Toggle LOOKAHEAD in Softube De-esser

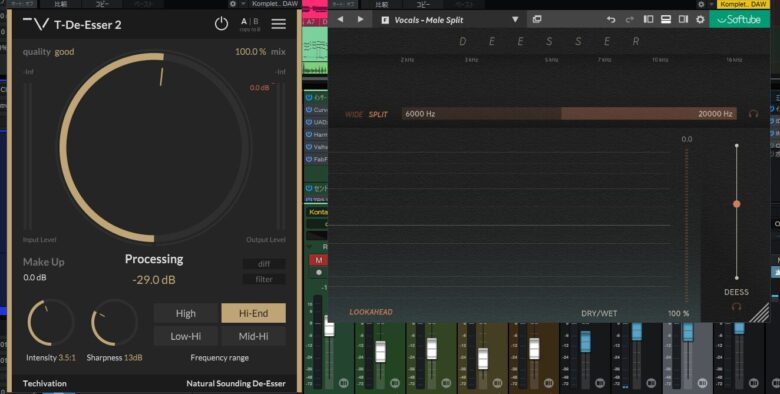click(371, 312)
